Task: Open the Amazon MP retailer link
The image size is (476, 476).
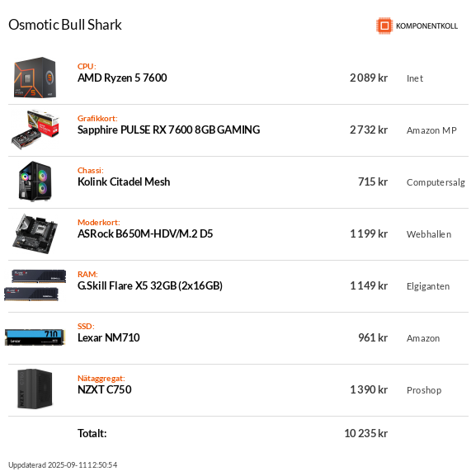Action: pos(431,130)
